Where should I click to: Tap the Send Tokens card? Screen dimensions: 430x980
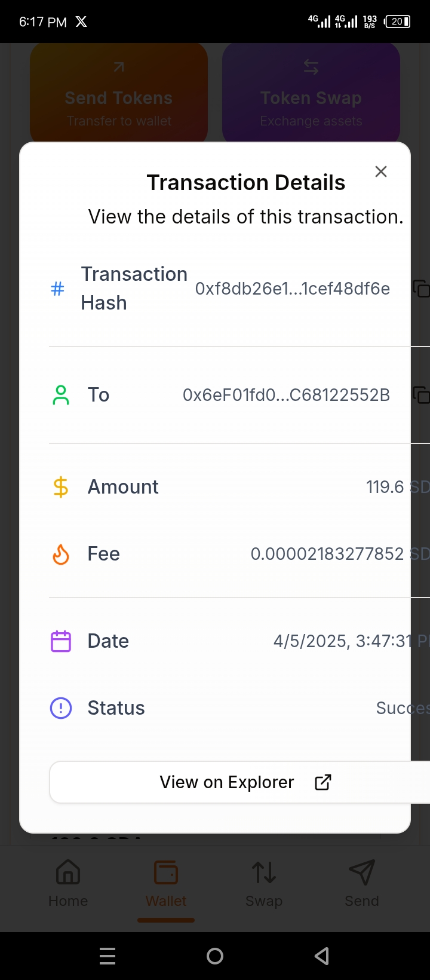[x=119, y=96]
